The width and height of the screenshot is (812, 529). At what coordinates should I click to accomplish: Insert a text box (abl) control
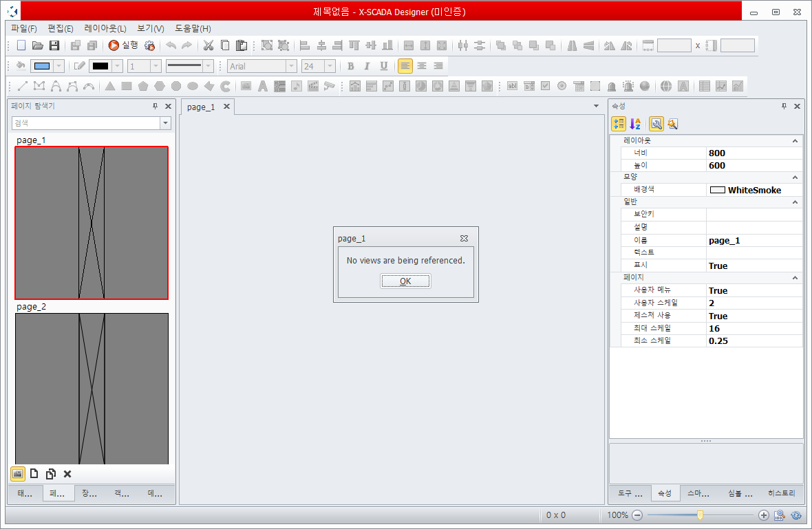point(512,86)
